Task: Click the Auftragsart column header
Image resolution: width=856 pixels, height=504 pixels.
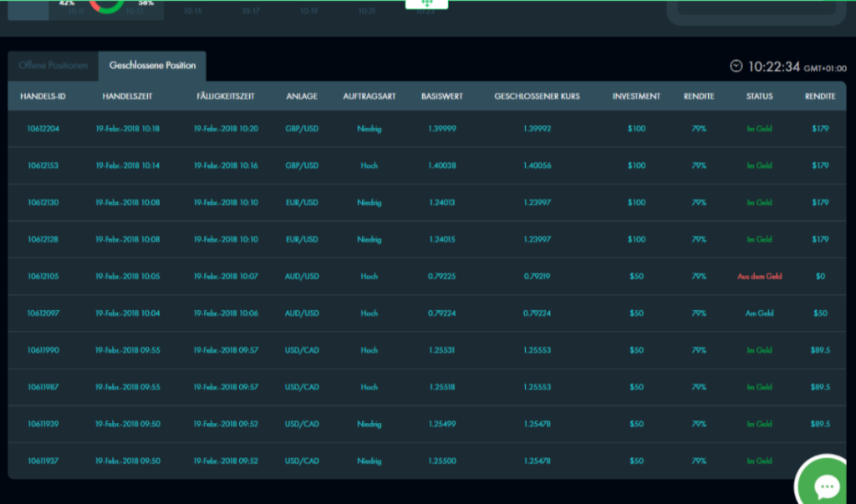Action: (x=369, y=96)
